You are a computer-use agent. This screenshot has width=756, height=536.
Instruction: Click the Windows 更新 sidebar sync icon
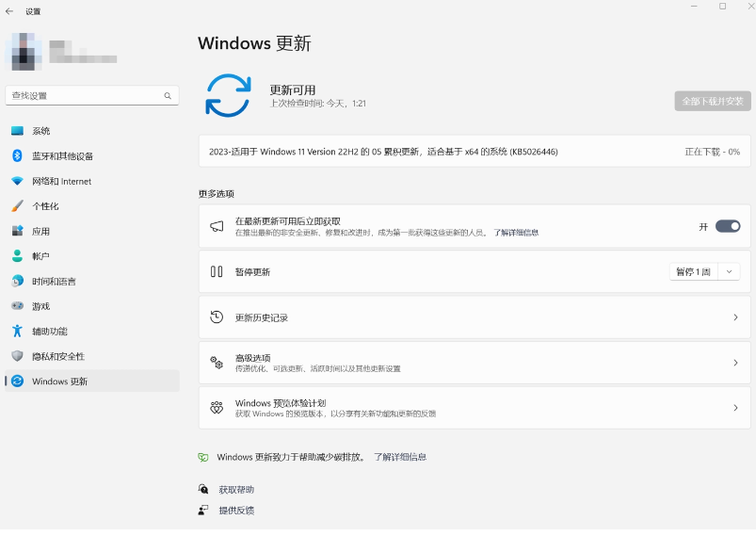point(17,382)
